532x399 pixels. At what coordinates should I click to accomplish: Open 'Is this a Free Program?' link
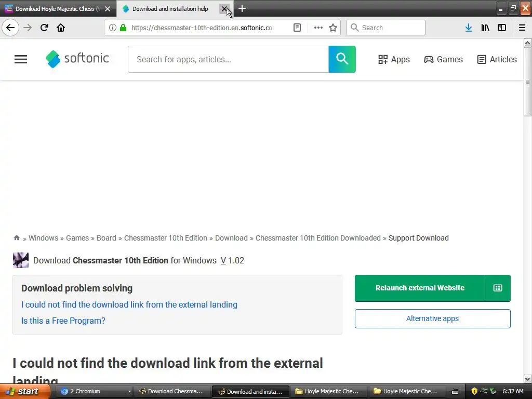point(63,321)
